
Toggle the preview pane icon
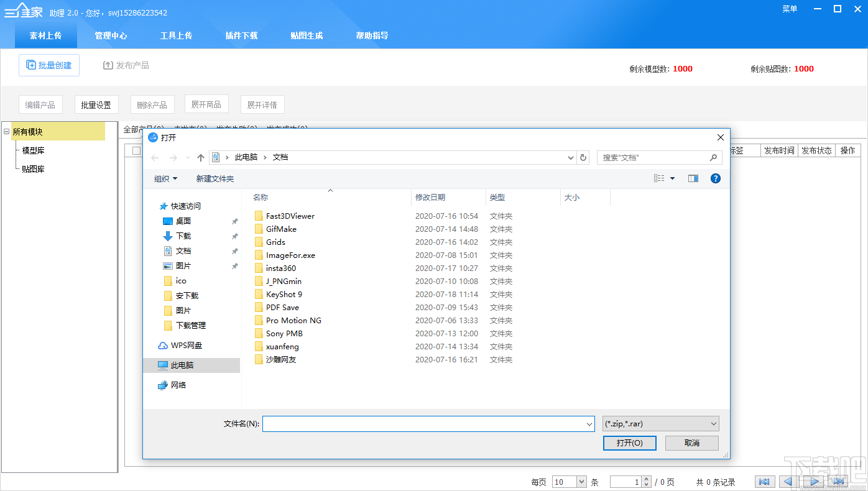coord(693,178)
